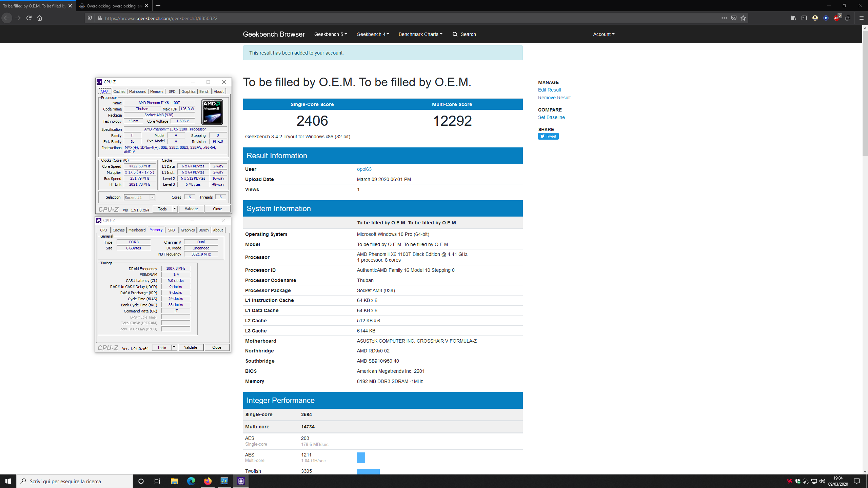The height and width of the screenshot is (488, 868).
Task: Click the Set Baseline link
Action: pos(551,117)
